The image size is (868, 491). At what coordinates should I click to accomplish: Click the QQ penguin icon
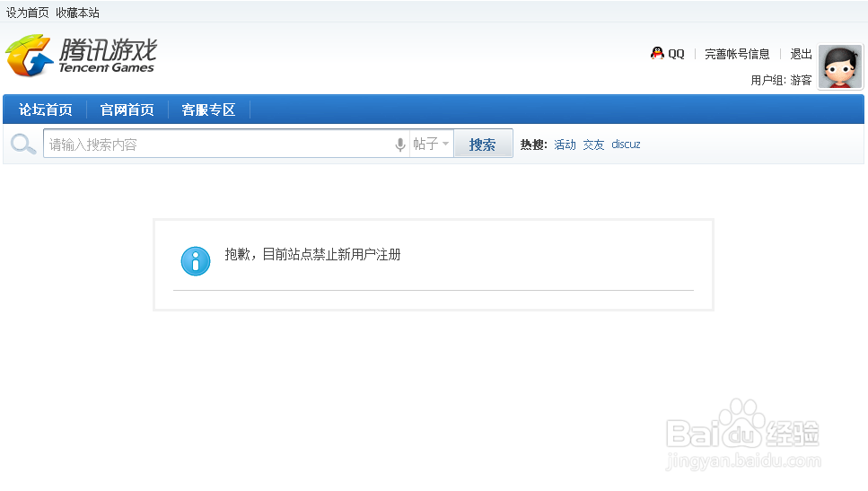tap(657, 53)
